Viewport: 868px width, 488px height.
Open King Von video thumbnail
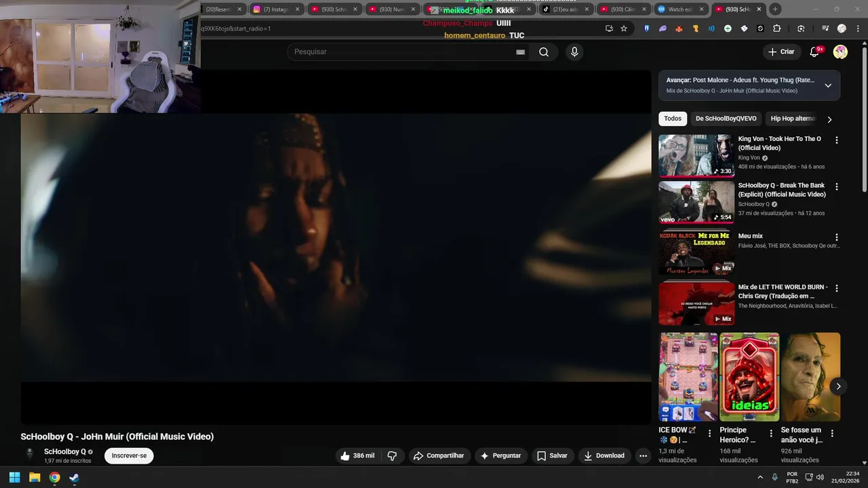pyautogui.click(x=696, y=155)
